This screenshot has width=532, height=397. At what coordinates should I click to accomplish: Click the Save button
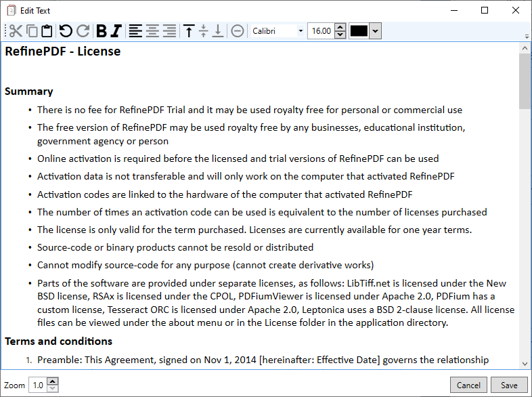point(509,385)
